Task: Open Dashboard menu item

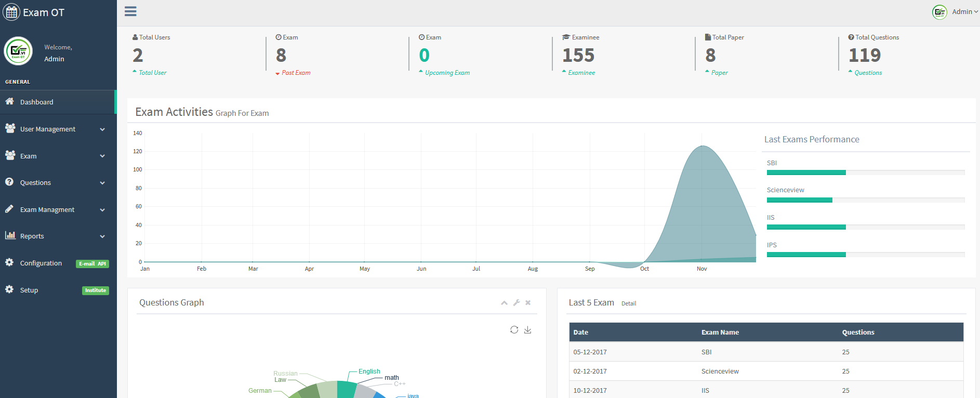Action: click(x=58, y=102)
